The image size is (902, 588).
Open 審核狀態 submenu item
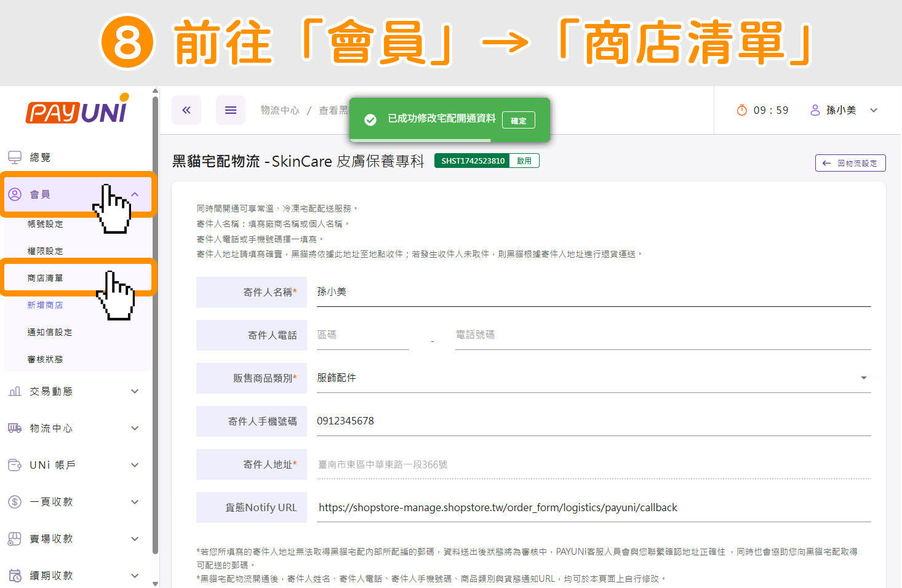[46, 359]
